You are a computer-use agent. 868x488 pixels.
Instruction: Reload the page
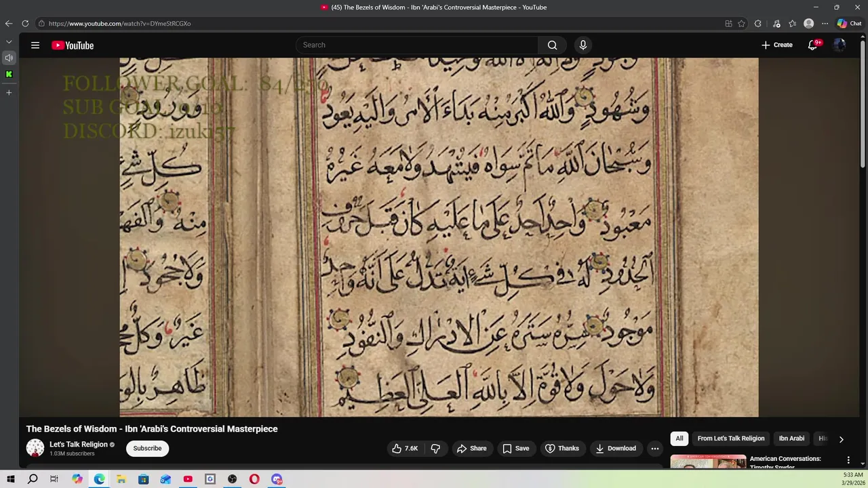(x=25, y=24)
